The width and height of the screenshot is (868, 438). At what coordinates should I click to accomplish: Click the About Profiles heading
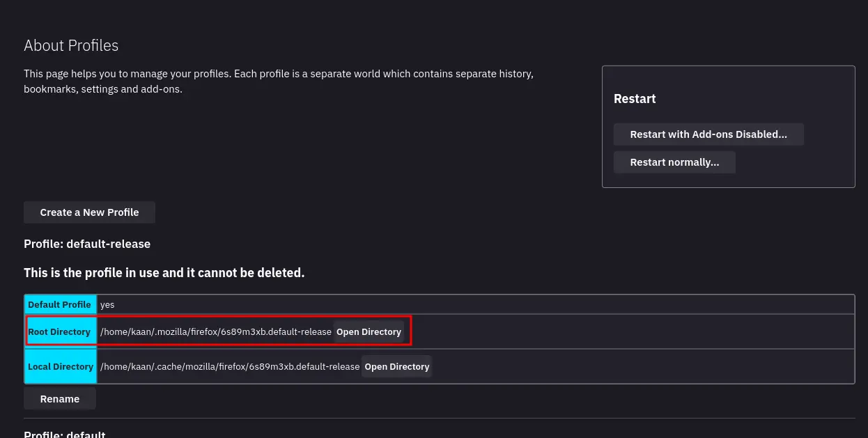click(71, 46)
